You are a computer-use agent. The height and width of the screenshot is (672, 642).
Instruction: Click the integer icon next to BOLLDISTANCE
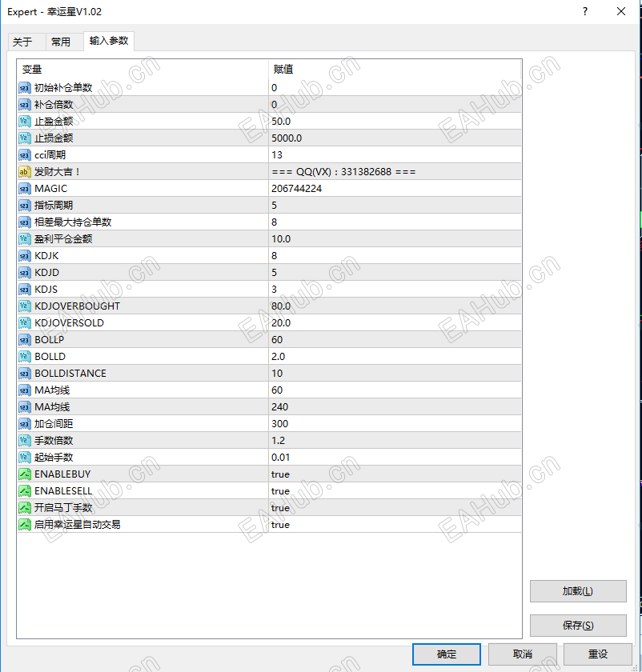coord(25,373)
